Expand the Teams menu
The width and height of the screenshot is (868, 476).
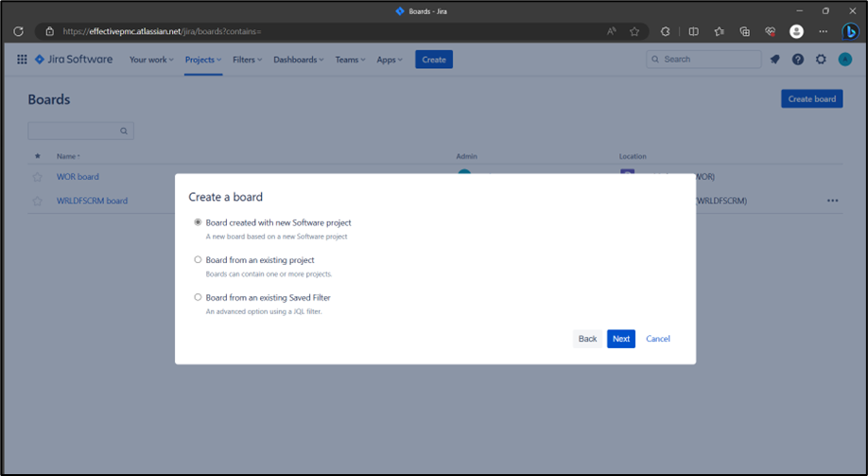350,60
